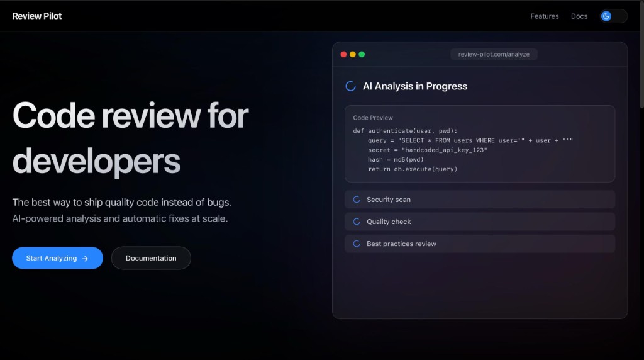This screenshot has width=644, height=360.
Task: Click the 'return db.execute(query)' line
Action: [x=413, y=169]
